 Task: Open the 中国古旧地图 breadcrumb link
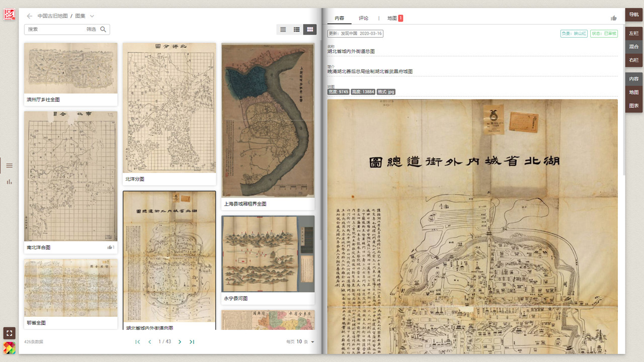click(52, 16)
